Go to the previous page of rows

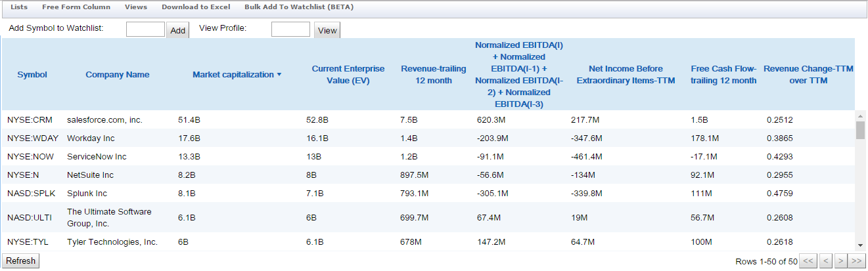tap(826, 261)
